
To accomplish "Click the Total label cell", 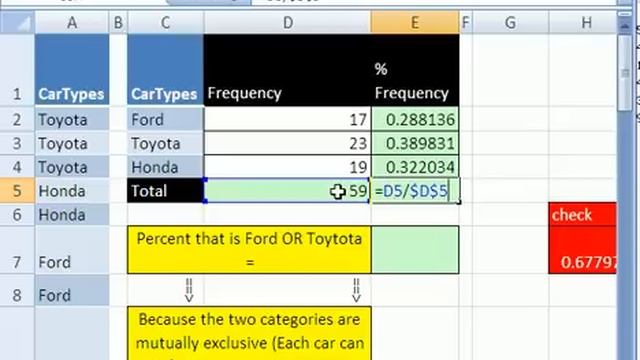I will [x=165, y=191].
